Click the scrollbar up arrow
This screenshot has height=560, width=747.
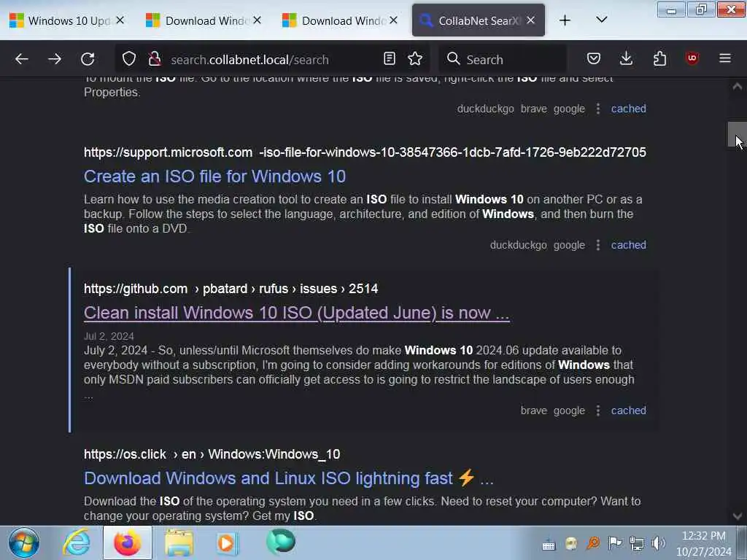(x=737, y=86)
